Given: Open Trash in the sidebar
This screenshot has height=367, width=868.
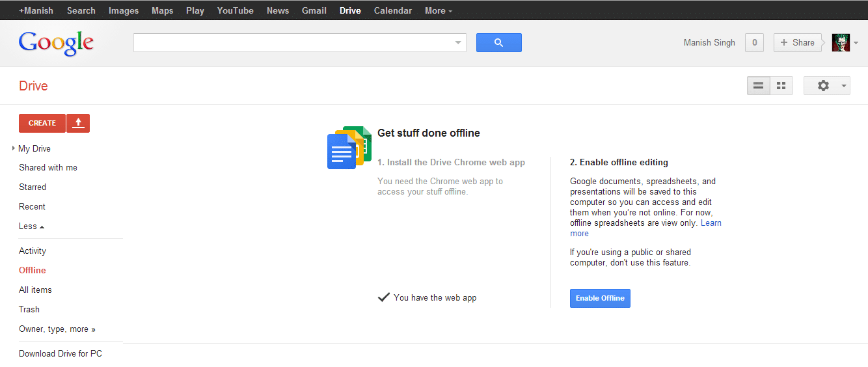Looking at the screenshot, I should click(29, 310).
